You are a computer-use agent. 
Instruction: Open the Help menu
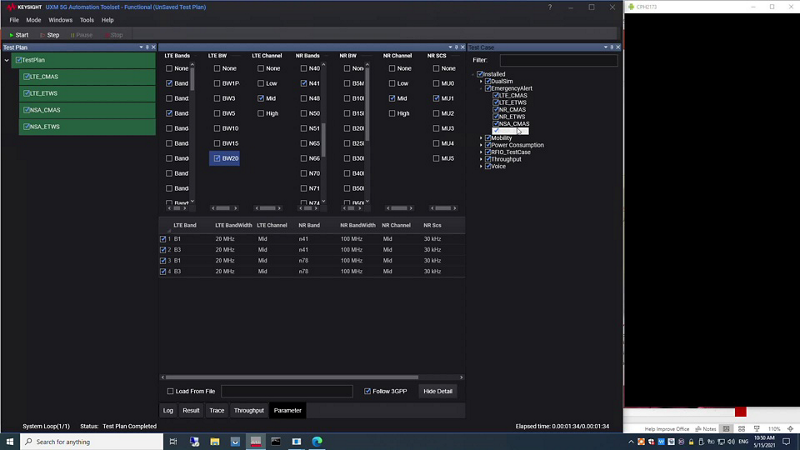coord(108,20)
